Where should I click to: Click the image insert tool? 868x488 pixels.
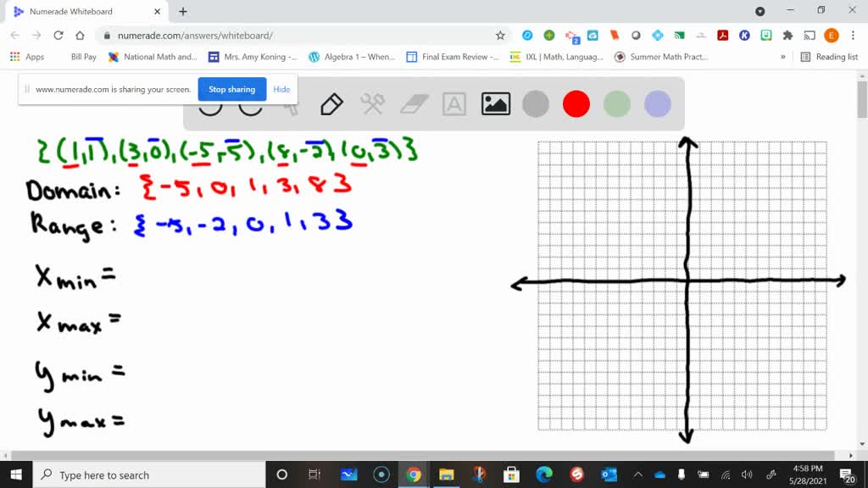coord(496,104)
